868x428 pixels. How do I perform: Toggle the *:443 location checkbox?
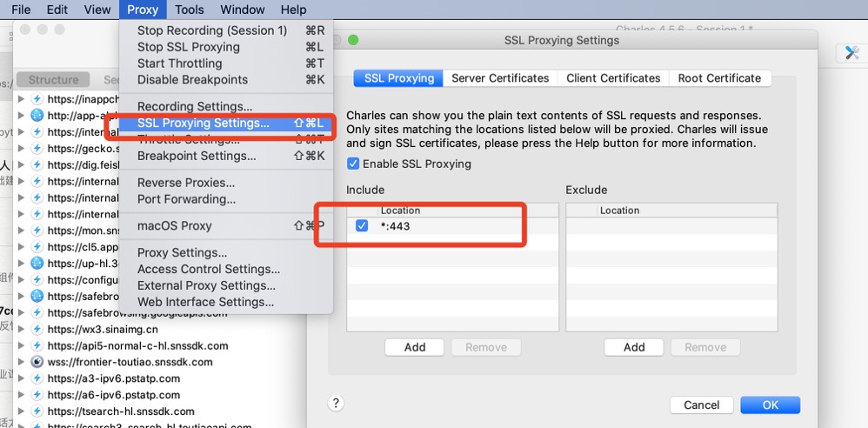(x=362, y=226)
